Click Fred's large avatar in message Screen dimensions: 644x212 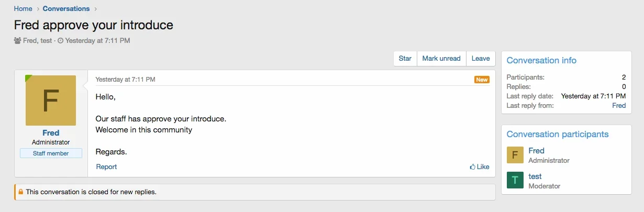pyautogui.click(x=51, y=101)
